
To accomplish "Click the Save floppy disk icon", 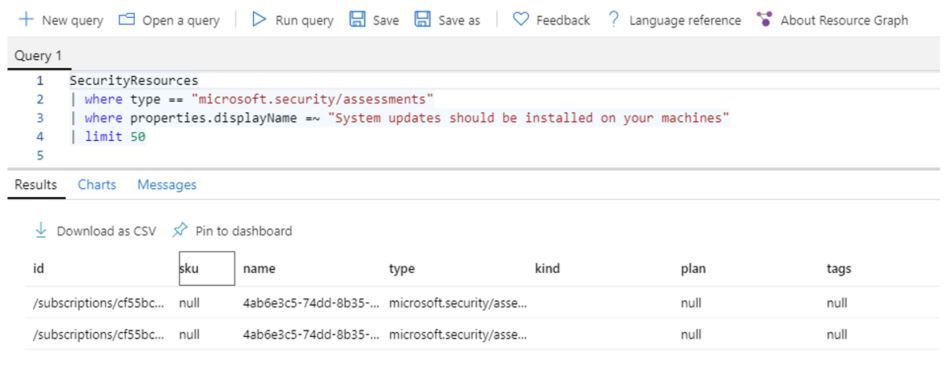I will [358, 19].
